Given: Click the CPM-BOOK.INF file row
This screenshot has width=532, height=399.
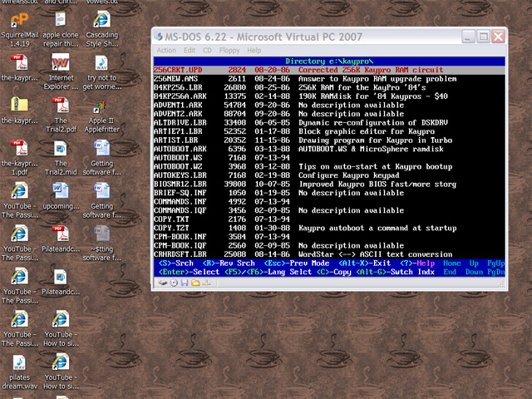Looking at the screenshot, I should coord(329,237).
